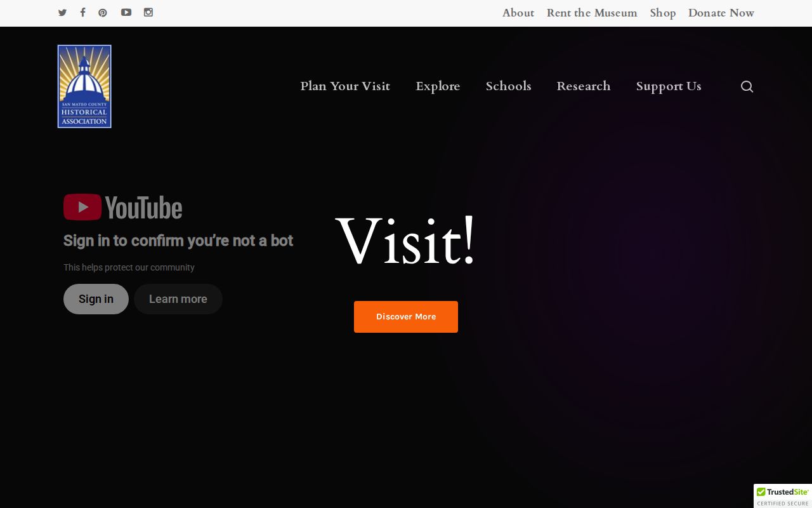Open the About page link
Image resolution: width=812 pixels, height=508 pixels.
(518, 13)
